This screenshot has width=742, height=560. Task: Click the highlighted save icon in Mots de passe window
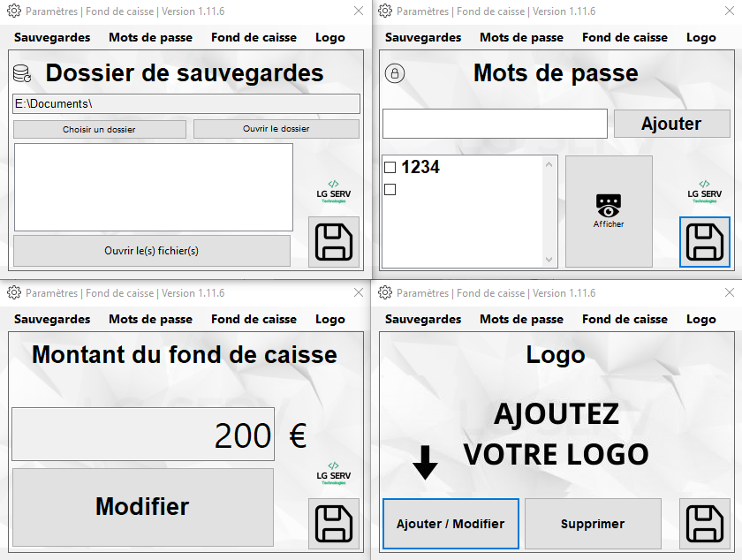point(704,242)
